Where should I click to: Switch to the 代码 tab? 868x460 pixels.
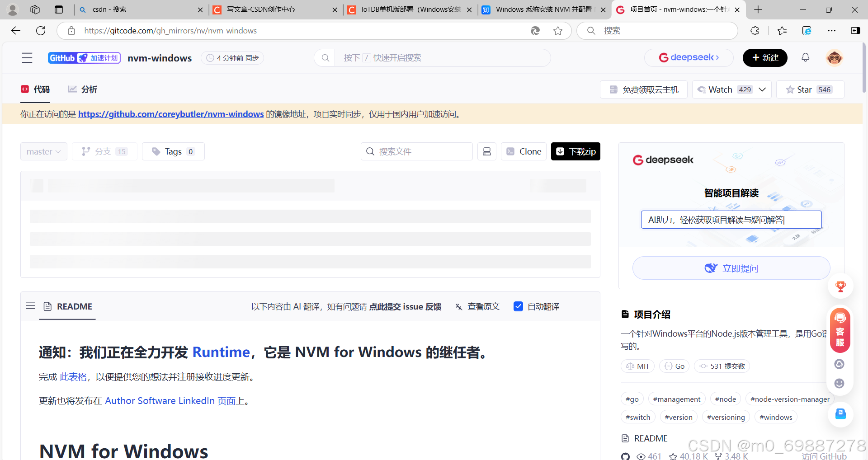(x=36, y=89)
